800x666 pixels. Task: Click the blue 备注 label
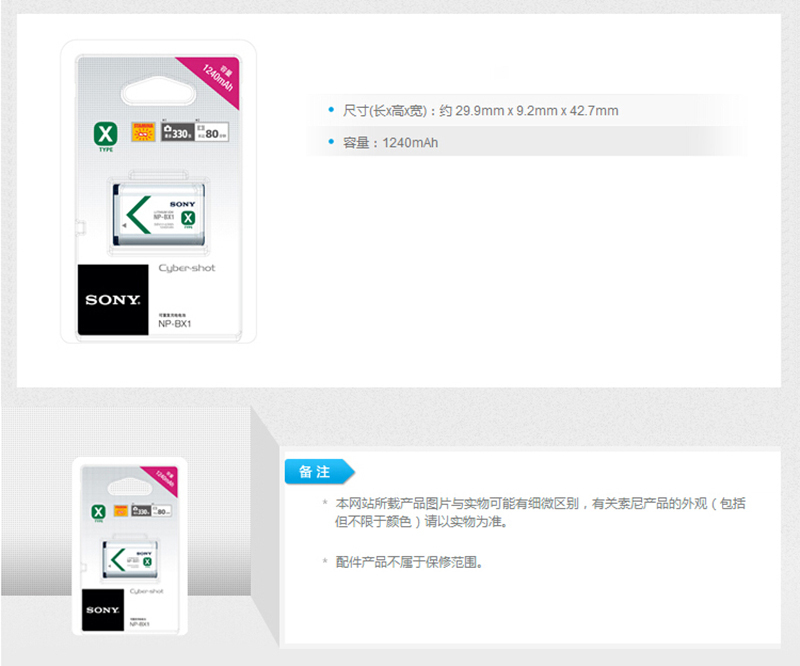tap(319, 472)
